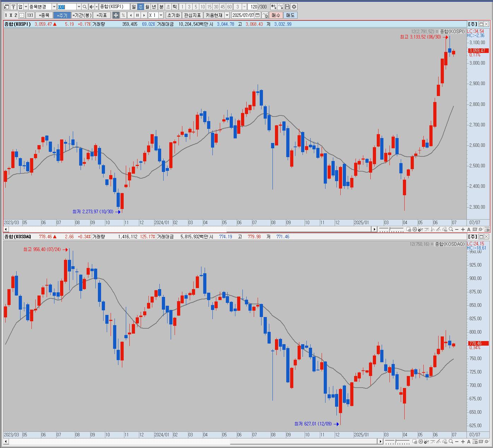Click add-indicator icon under KOSPI chart
The height and width of the screenshot is (448, 493).
(421, 229)
